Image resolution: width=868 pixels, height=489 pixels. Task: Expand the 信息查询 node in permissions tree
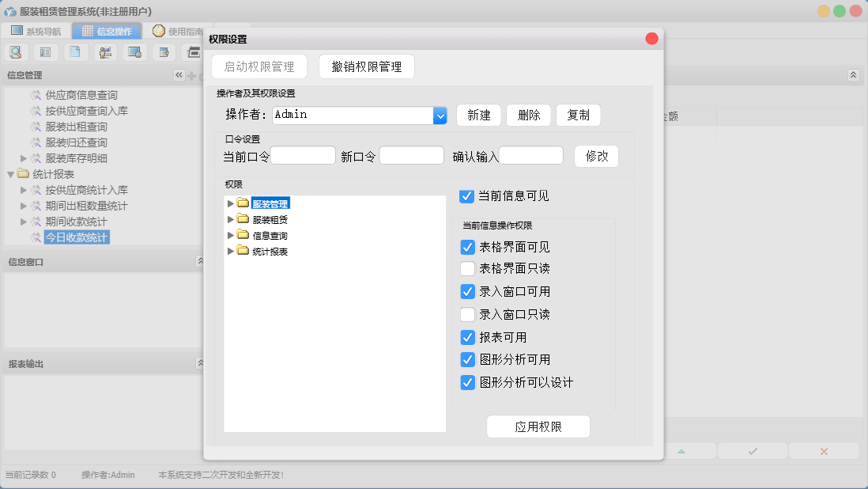tap(231, 235)
